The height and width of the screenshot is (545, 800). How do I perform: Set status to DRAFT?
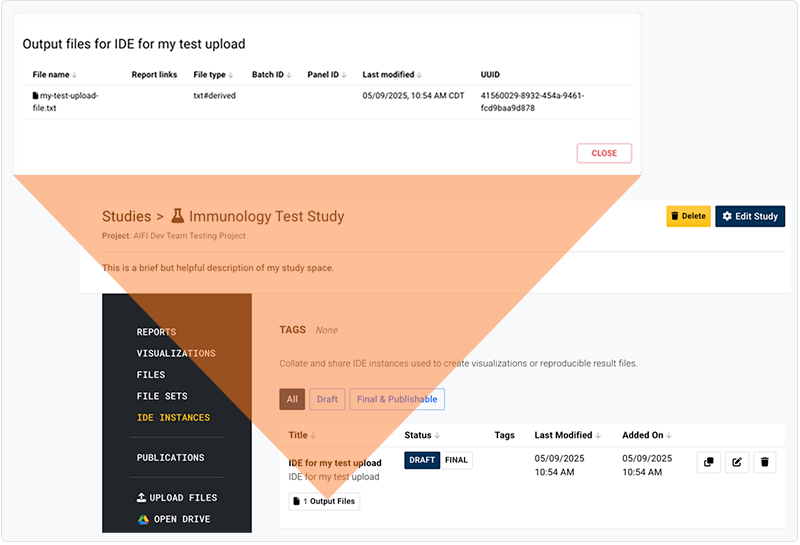[x=422, y=460]
